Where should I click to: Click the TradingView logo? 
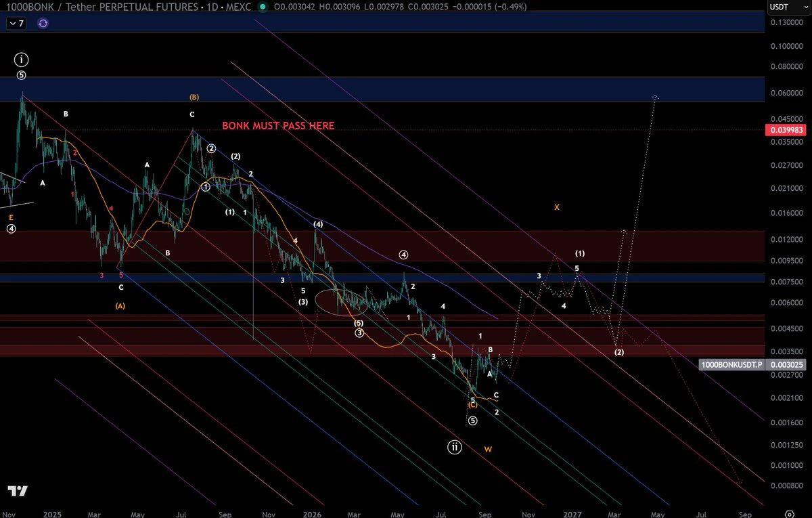point(18,491)
